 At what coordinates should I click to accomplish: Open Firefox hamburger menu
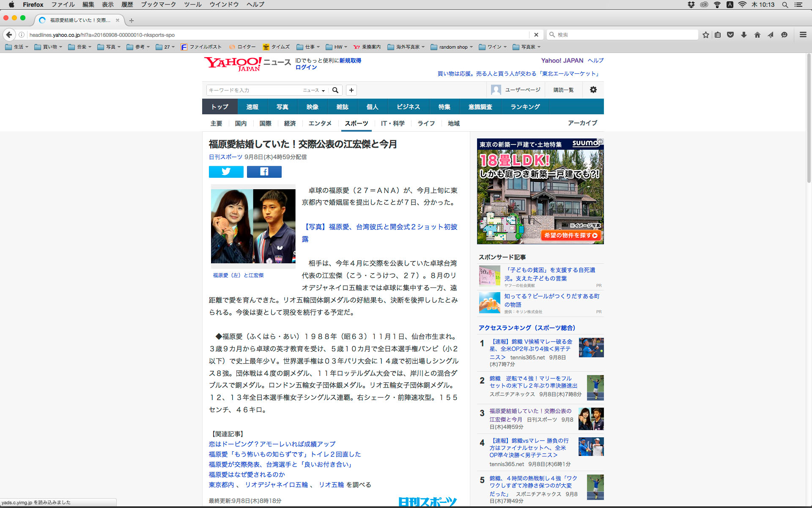[803, 35]
